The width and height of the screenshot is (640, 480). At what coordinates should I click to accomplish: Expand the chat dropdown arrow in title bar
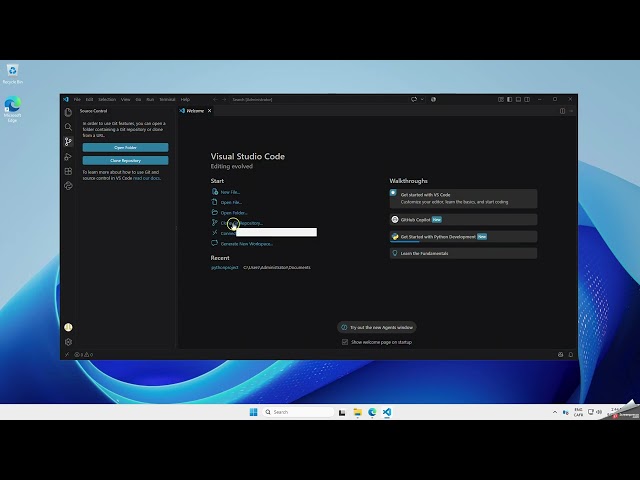(x=422, y=99)
